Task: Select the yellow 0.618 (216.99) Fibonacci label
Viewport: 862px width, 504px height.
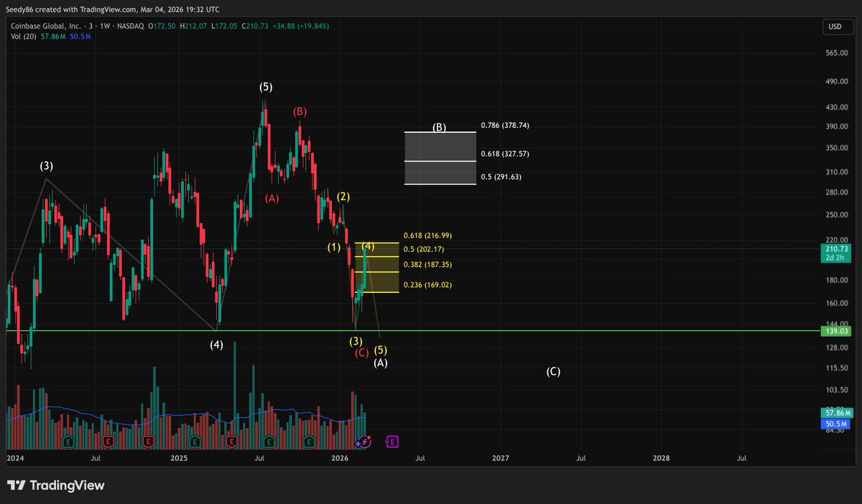Action: (x=427, y=235)
